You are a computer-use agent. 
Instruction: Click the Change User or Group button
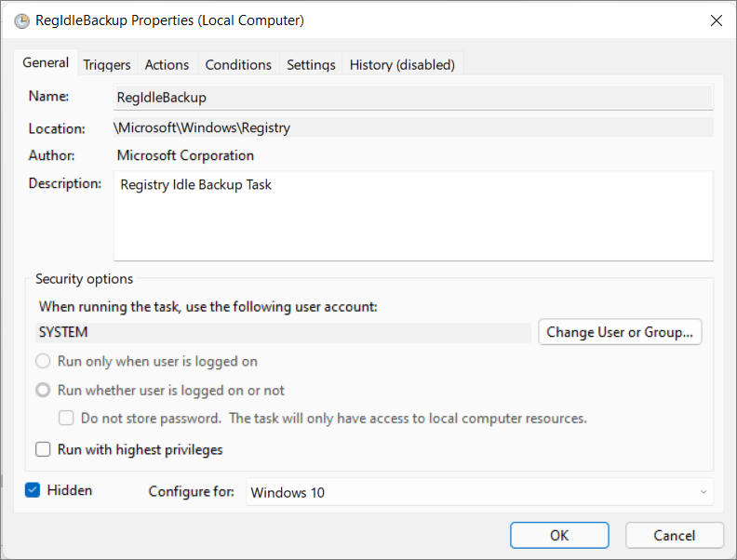620,332
